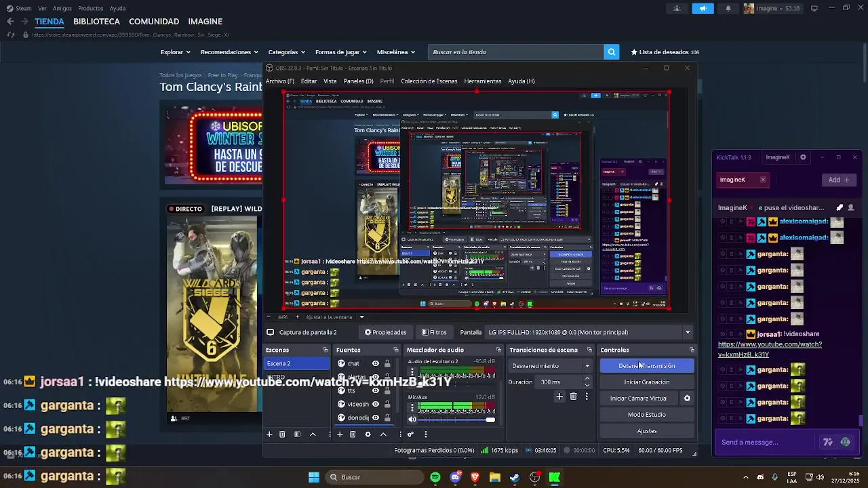Screen dimensions: 868x488
Task: Go to the Steam BIBLIOTECA tab
Action: pos(96,22)
